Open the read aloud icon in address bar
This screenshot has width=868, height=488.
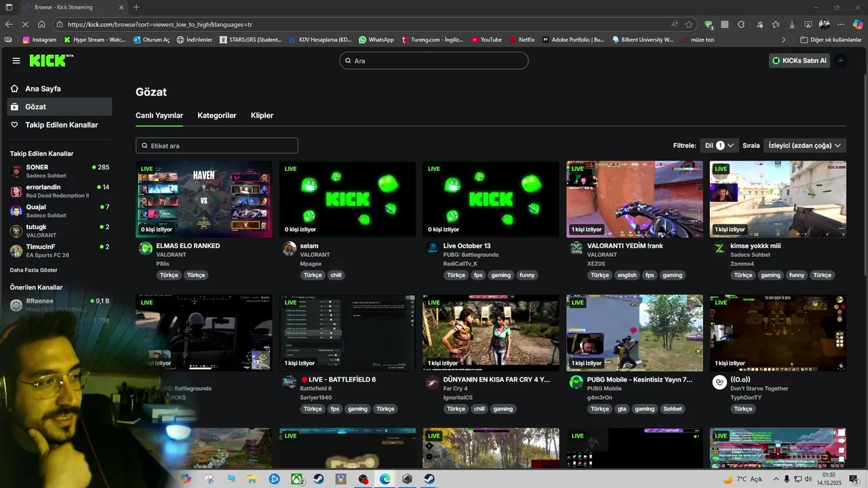(675, 24)
